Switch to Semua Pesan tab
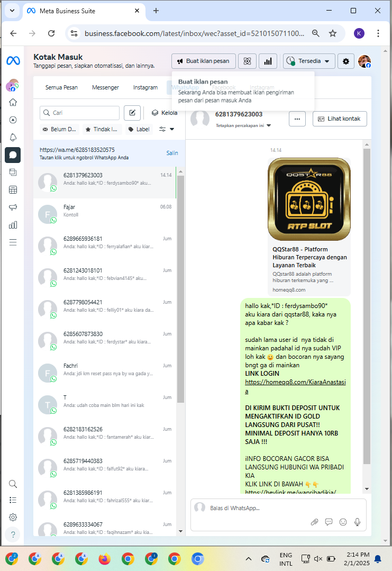Image resolution: width=392 pixels, height=571 pixels. point(61,87)
